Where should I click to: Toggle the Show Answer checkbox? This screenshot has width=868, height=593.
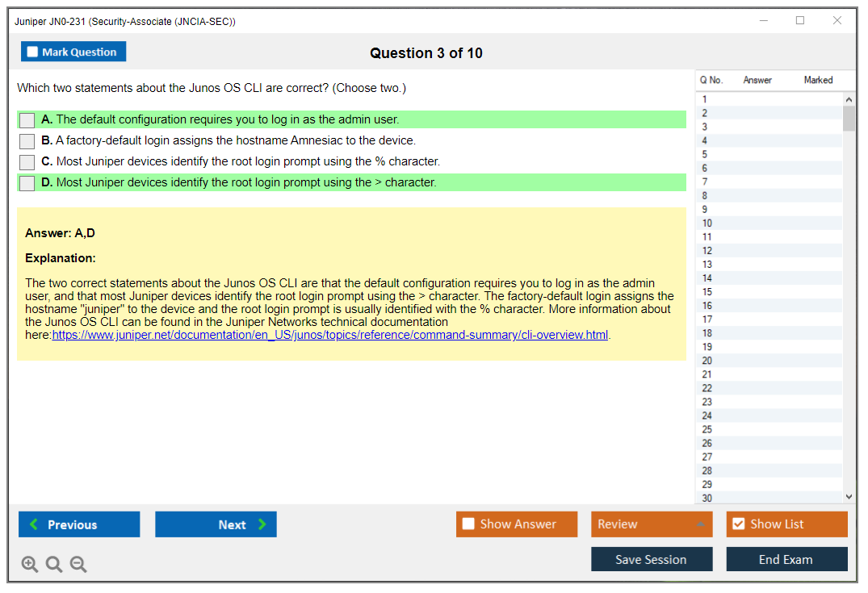point(468,524)
